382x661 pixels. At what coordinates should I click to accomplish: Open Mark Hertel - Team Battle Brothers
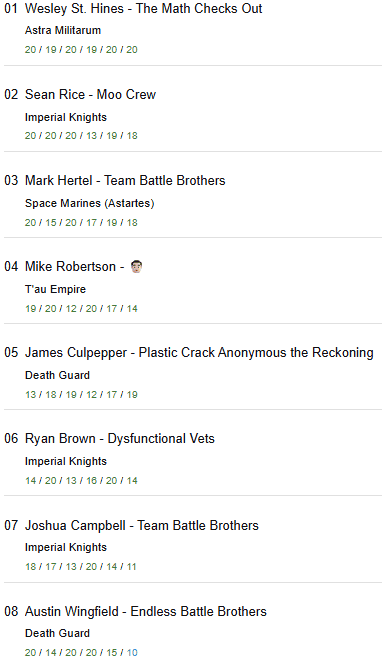coord(125,180)
